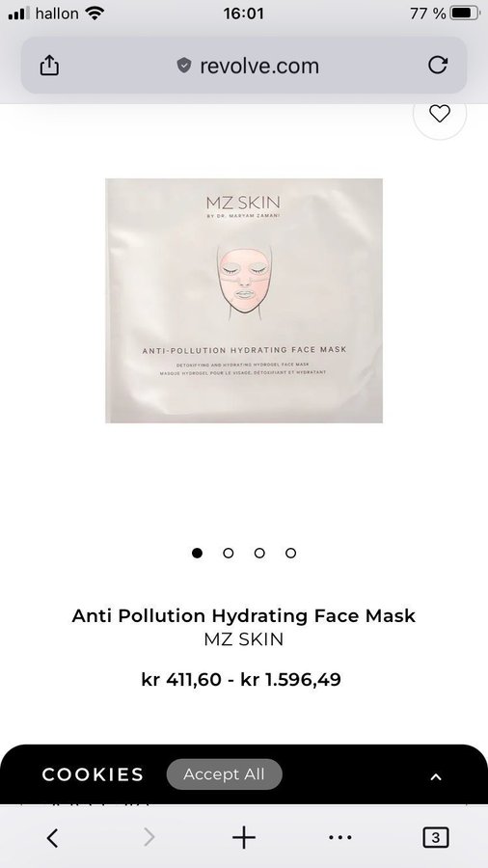Tap the COOKIES banner label

(93, 774)
